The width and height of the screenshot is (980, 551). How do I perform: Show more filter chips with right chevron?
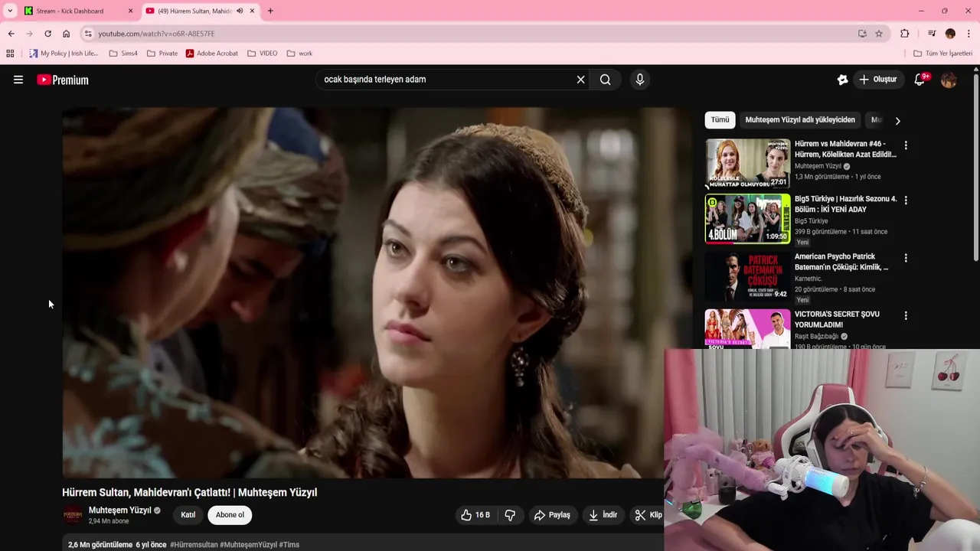897,120
